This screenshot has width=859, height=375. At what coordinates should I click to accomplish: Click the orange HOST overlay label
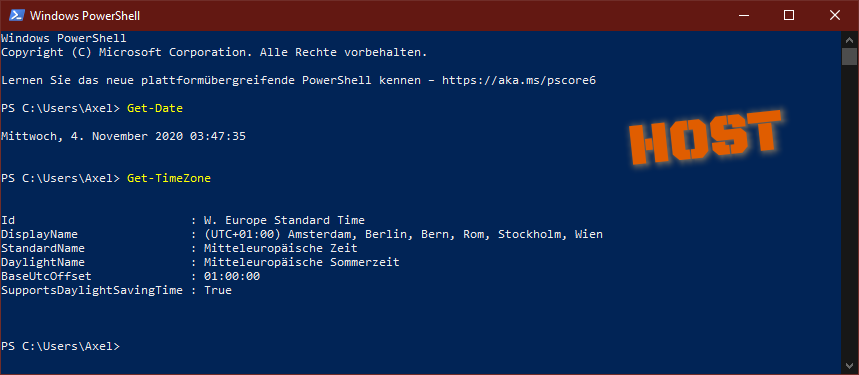706,138
